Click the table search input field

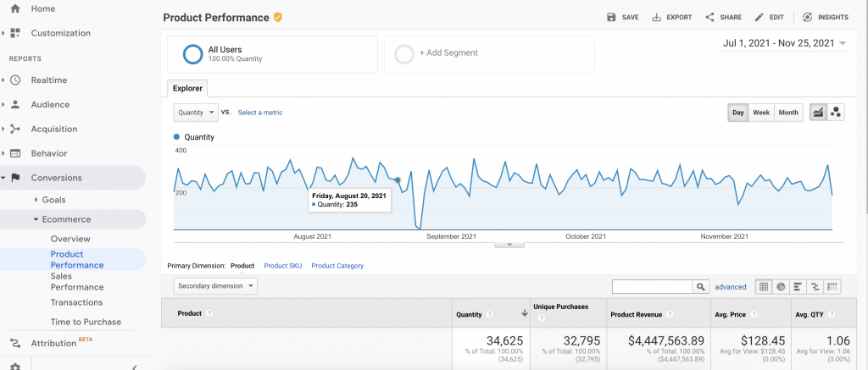pos(653,286)
